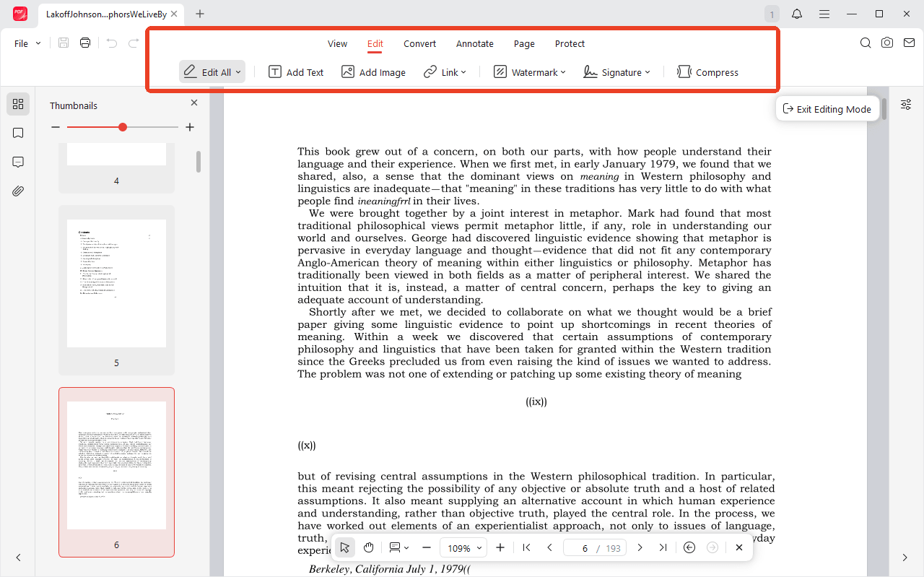Click the Print icon
Viewport: 924px width, 577px height.
pyautogui.click(x=85, y=43)
